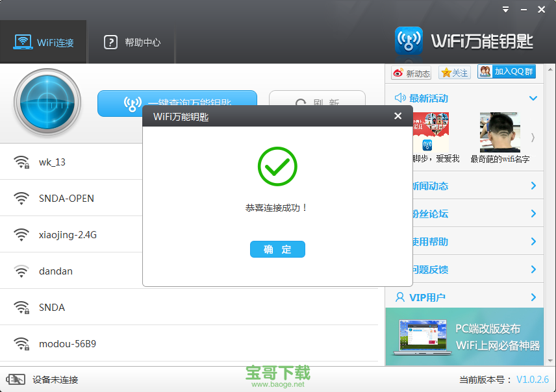Click the SNDA-OPEN signal strength icon
Image resolution: width=556 pixels, height=392 pixels.
(20, 198)
